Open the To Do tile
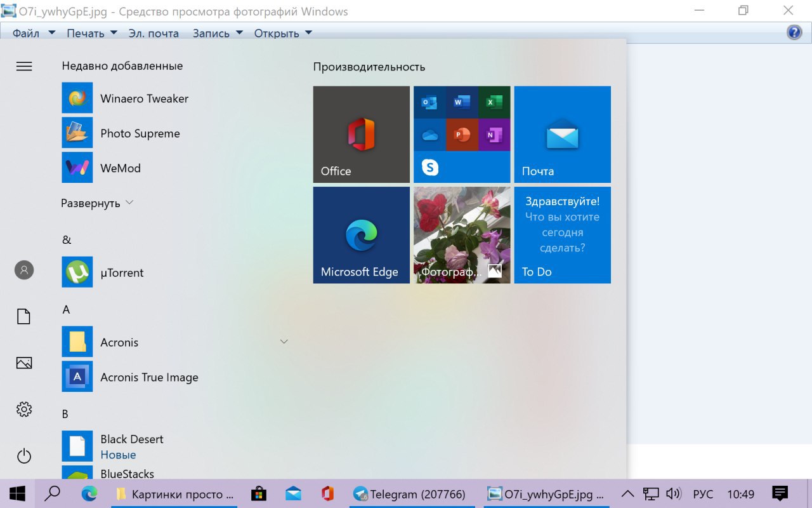The width and height of the screenshot is (812, 508). point(563,235)
